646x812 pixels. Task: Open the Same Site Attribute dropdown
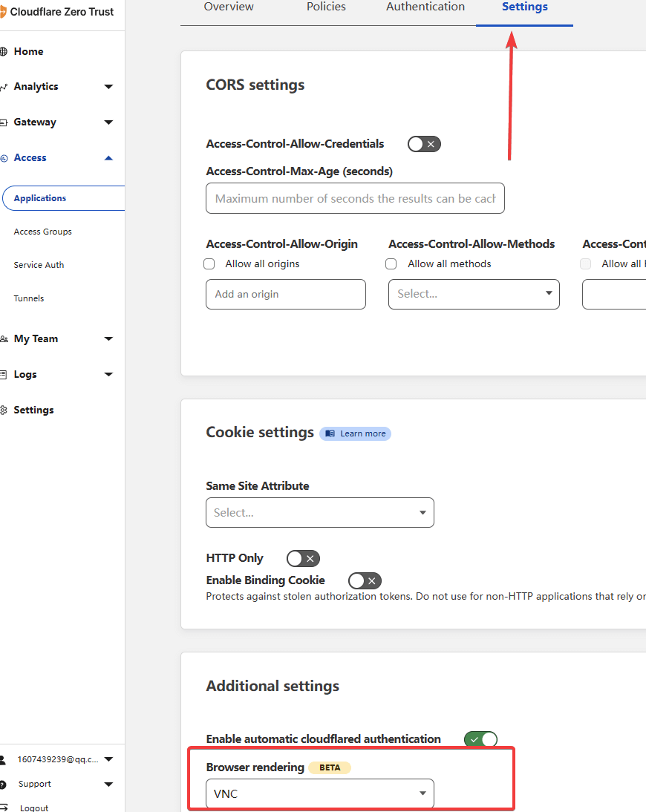coord(319,513)
